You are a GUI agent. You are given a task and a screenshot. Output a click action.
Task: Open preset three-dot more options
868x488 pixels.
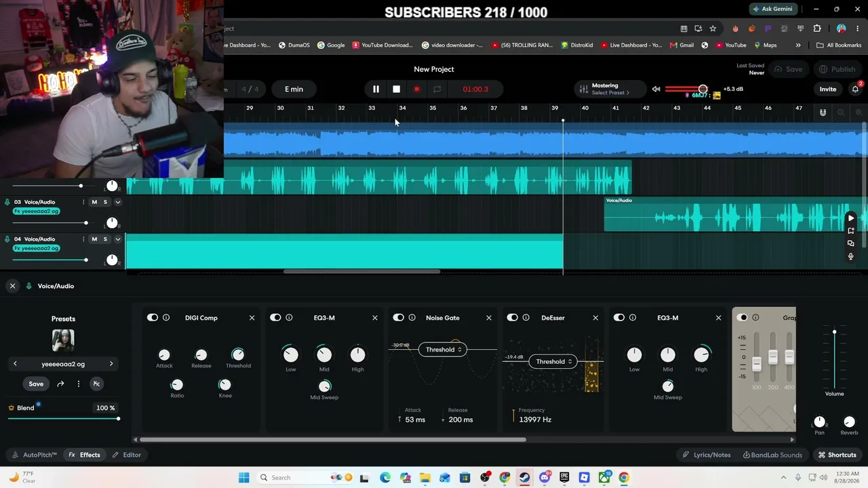(78, 384)
